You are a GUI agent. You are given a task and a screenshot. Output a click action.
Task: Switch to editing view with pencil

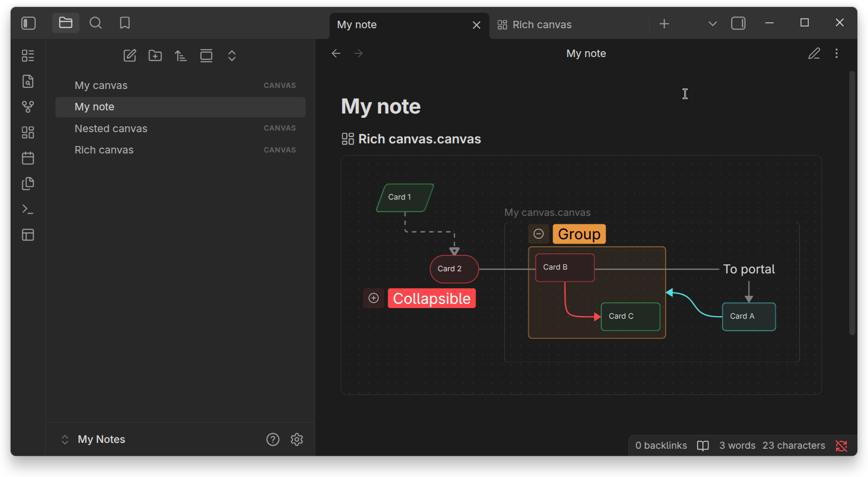(814, 53)
